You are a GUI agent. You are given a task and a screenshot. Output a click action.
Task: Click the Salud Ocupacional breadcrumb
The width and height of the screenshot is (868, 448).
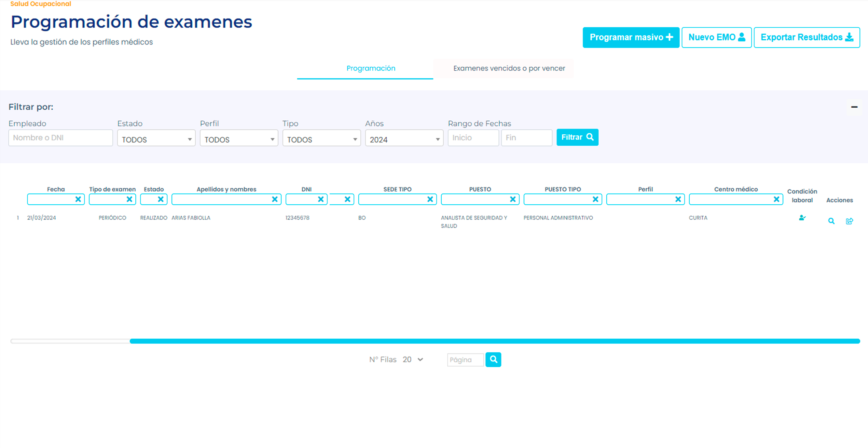(41, 4)
